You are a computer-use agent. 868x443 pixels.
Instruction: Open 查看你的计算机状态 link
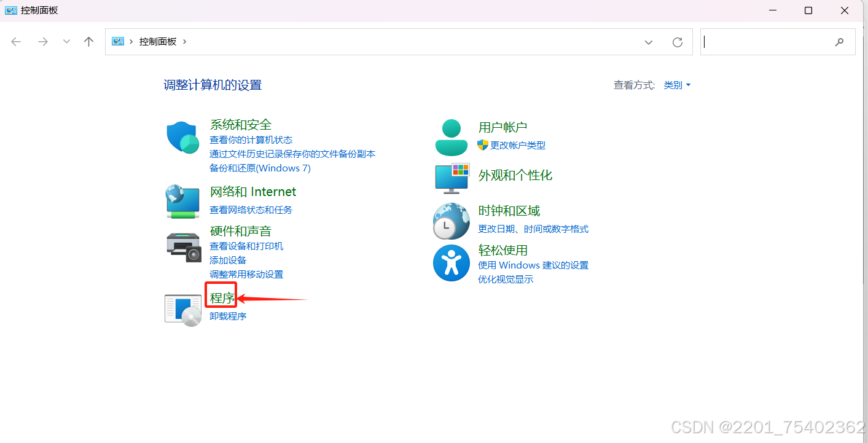251,140
